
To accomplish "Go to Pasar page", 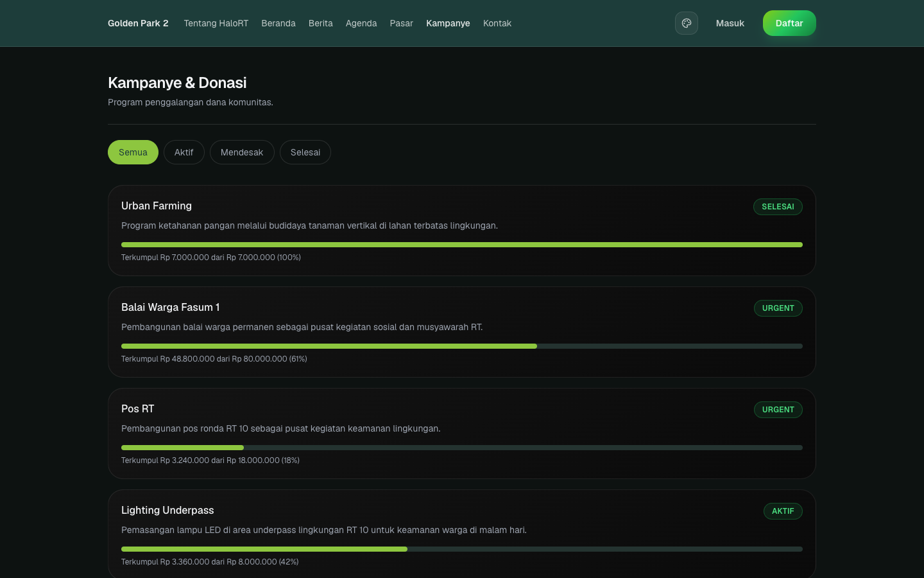I will pos(402,23).
